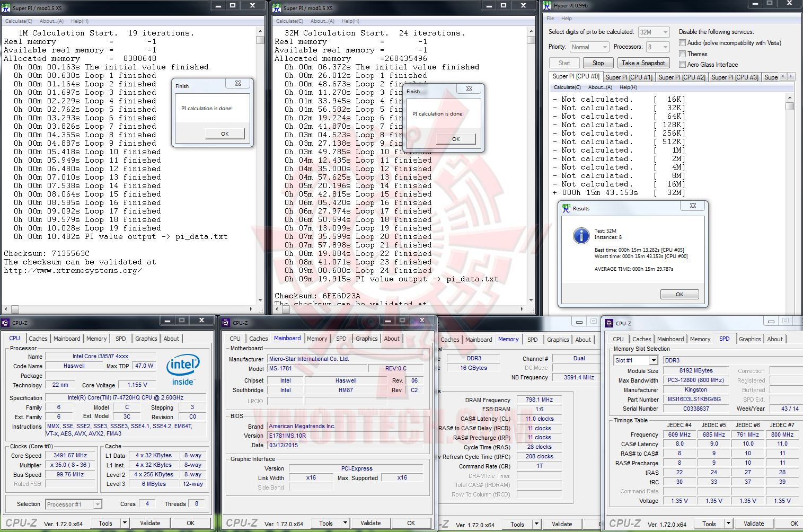Click the scroll-up arrow in 32M Super PI
This screenshot has height=532, width=803.
531,31
